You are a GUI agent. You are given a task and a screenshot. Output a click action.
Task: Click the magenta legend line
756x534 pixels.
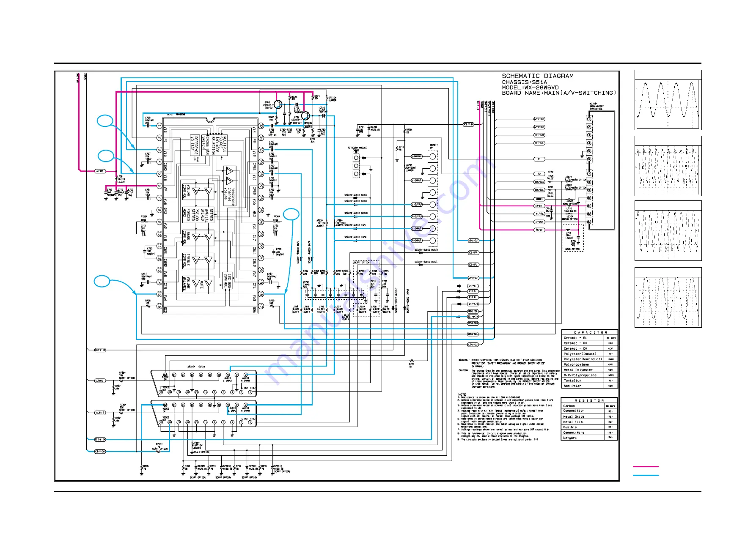click(x=646, y=467)
